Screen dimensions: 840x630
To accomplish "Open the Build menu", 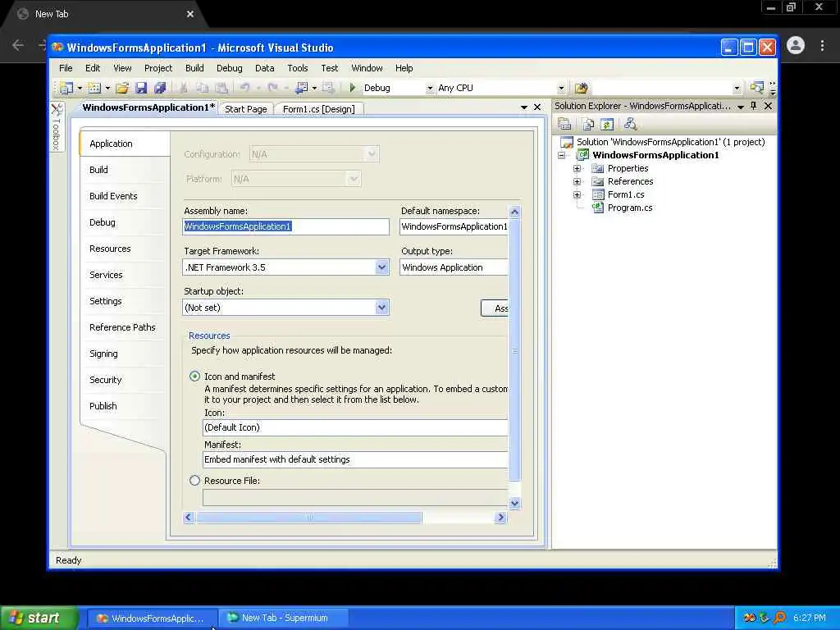I will pyautogui.click(x=194, y=68).
